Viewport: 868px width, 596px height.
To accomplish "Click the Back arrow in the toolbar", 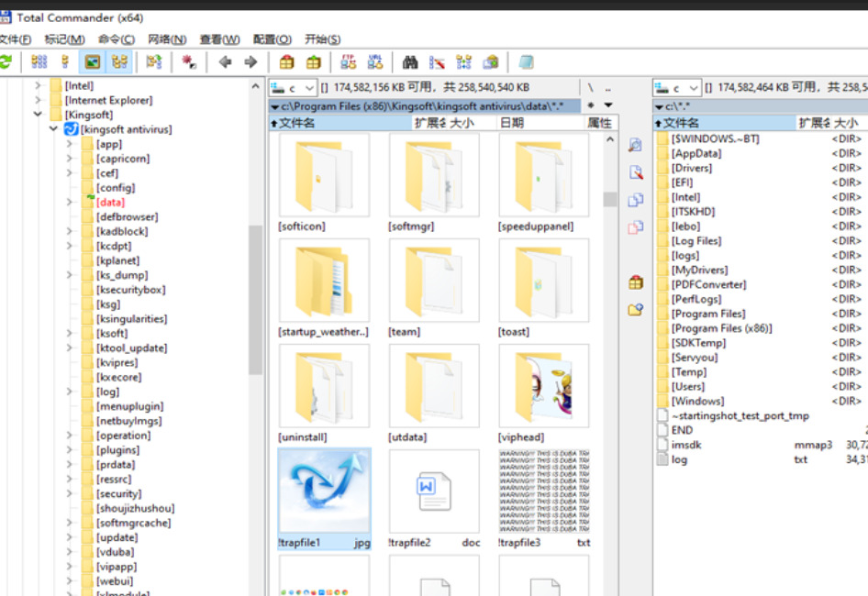I will tap(225, 62).
